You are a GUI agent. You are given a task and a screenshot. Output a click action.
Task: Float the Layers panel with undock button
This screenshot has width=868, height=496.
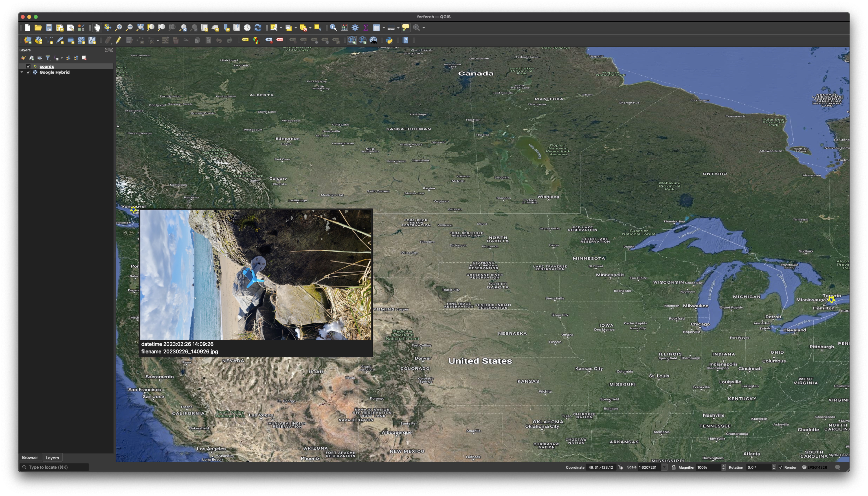[x=107, y=50]
